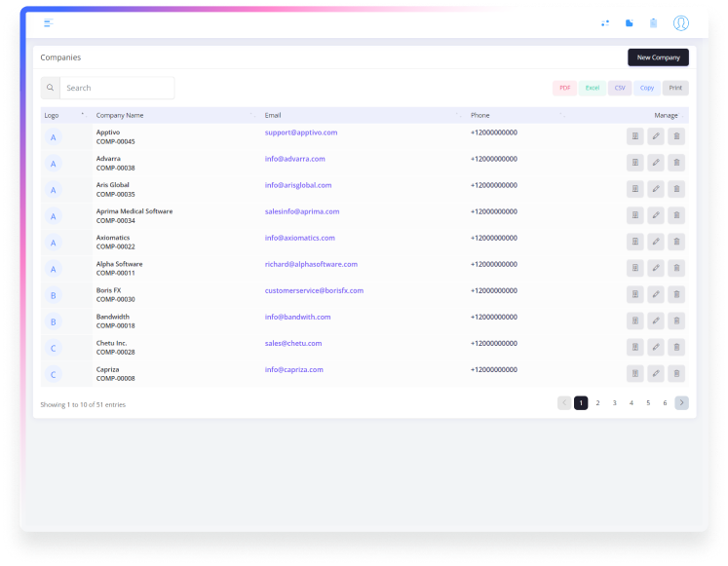Screen dimensions: 728x566
Task: Delete Aprima Medical Software row
Action: [x=676, y=215]
